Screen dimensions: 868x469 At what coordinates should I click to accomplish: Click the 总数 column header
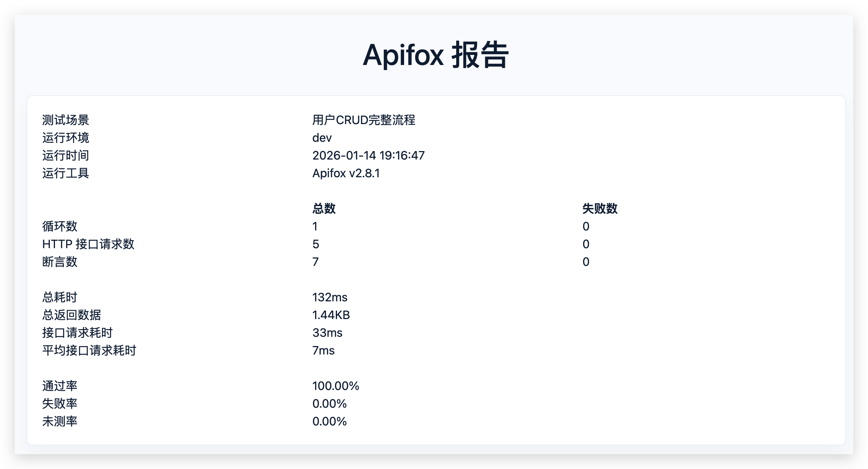pos(324,209)
